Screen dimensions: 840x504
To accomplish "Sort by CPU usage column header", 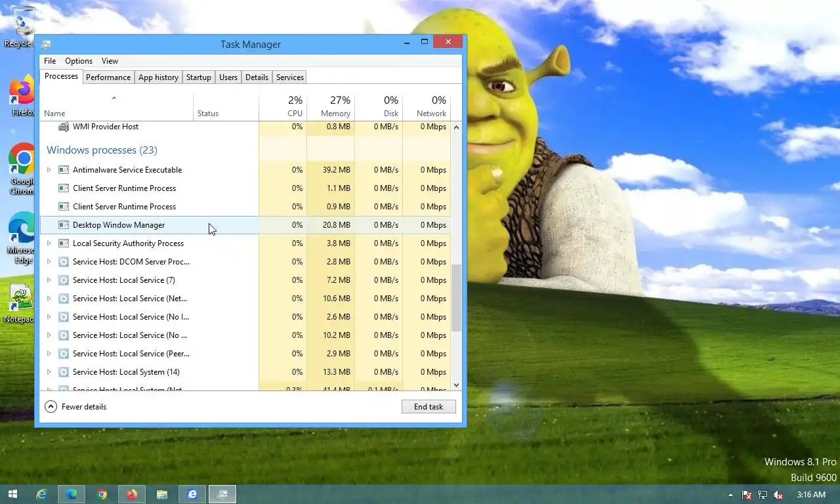I will tap(283, 107).
